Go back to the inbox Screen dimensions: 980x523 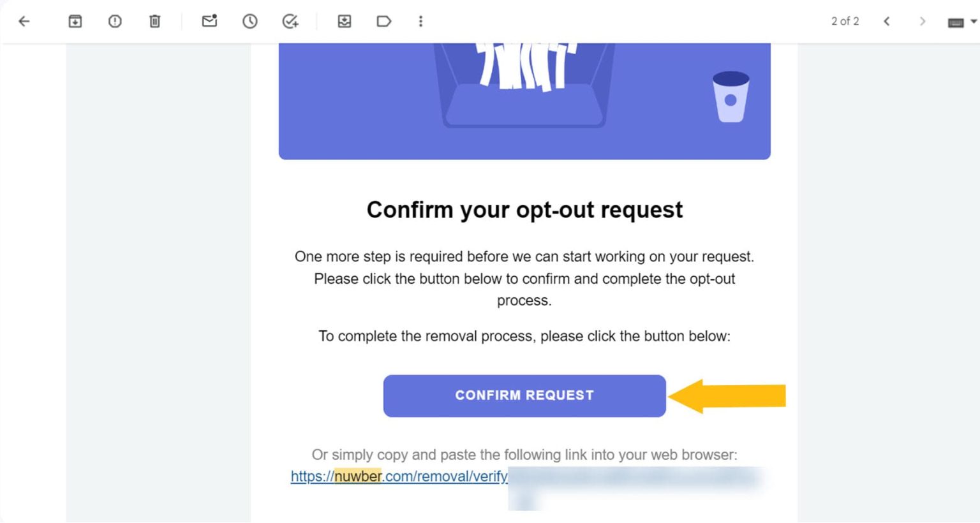coord(24,21)
